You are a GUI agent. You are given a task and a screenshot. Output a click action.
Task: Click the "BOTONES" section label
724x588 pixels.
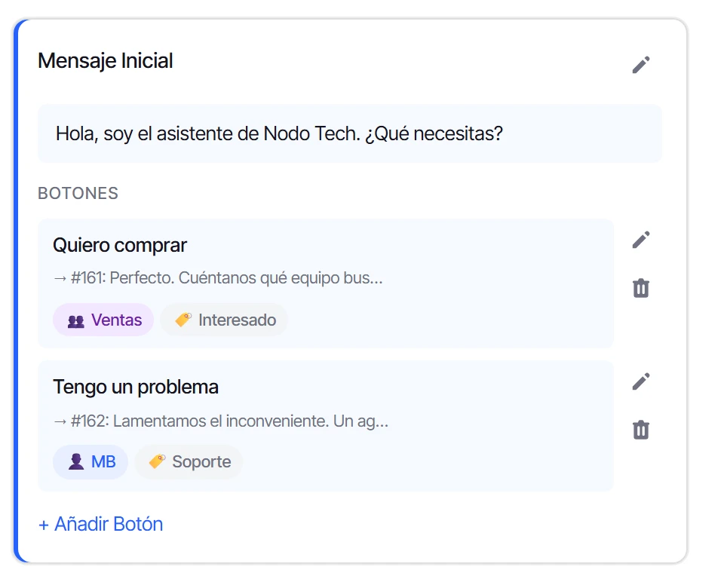tap(78, 194)
